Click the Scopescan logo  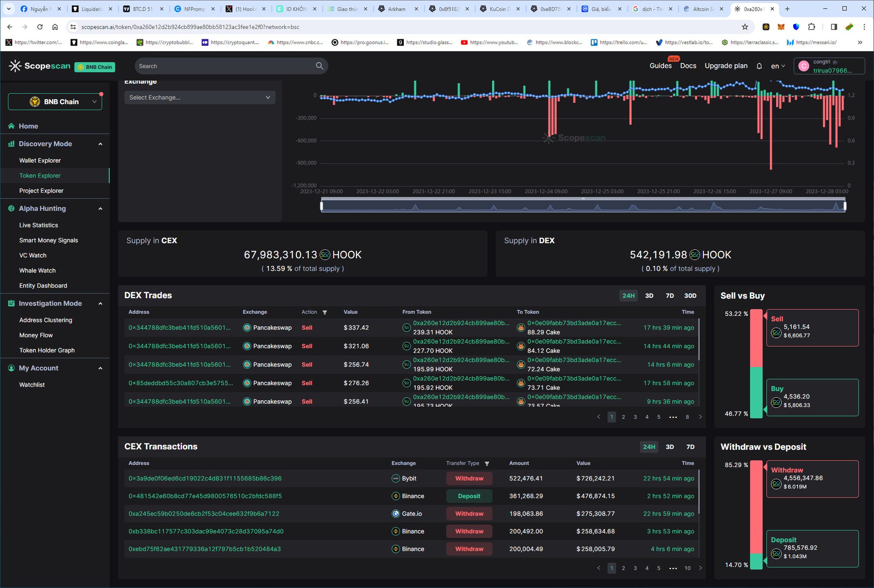click(x=40, y=66)
